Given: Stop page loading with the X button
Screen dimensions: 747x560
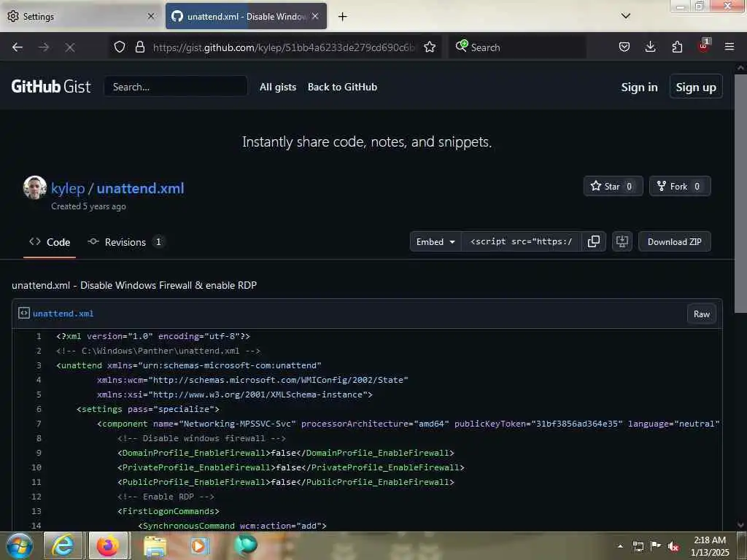Looking at the screenshot, I should tap(69, 47).
